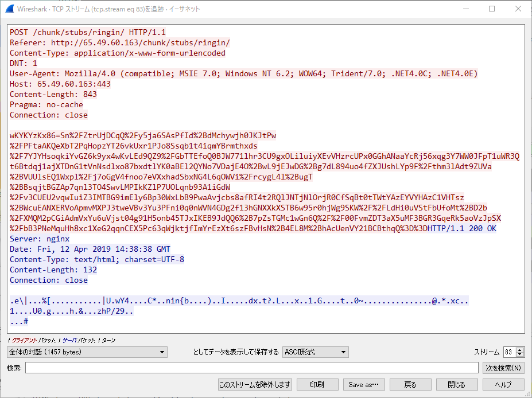Click the Wireshark shark fin title icon
This screenshot has width=532, height=398.
pos(10,9)
